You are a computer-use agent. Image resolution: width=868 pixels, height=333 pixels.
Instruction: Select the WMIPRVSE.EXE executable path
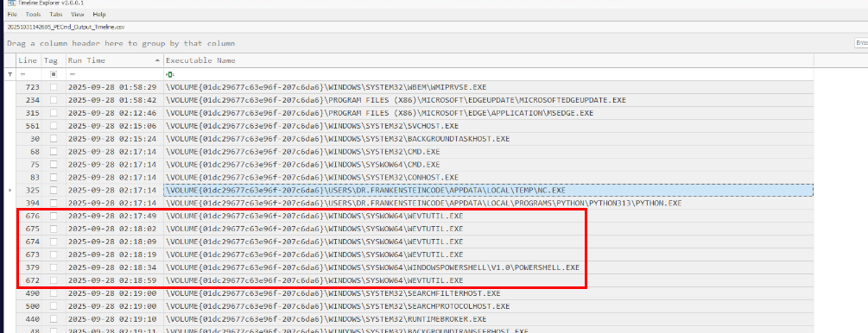pyautogui.click(x=326, y=87)
